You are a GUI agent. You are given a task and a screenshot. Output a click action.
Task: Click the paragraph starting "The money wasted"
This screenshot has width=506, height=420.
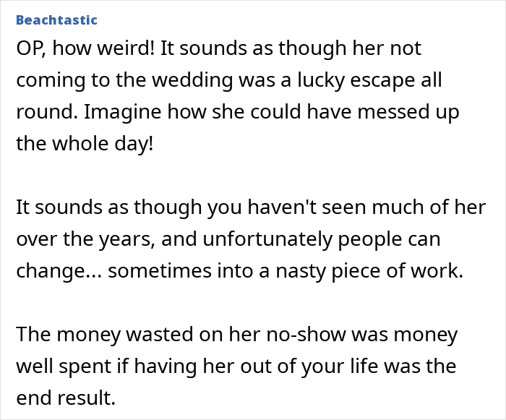tap(236, 366)
